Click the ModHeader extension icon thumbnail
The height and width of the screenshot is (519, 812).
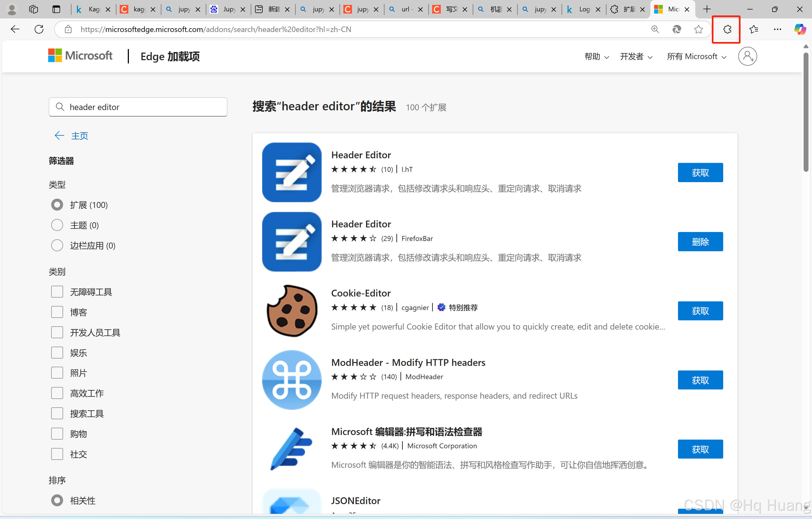[292, 380]
